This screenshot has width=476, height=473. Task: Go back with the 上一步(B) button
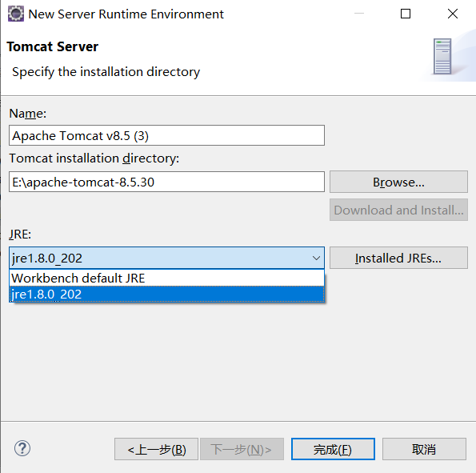[x=156, y=449]
